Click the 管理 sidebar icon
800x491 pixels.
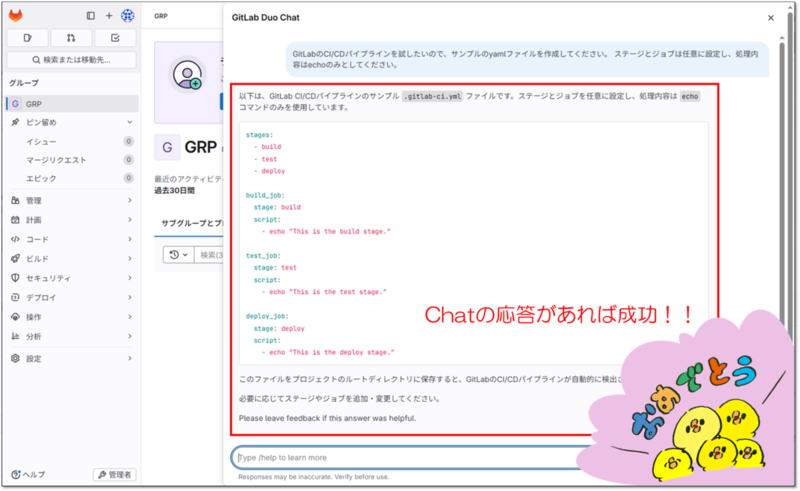coord(15,200)
